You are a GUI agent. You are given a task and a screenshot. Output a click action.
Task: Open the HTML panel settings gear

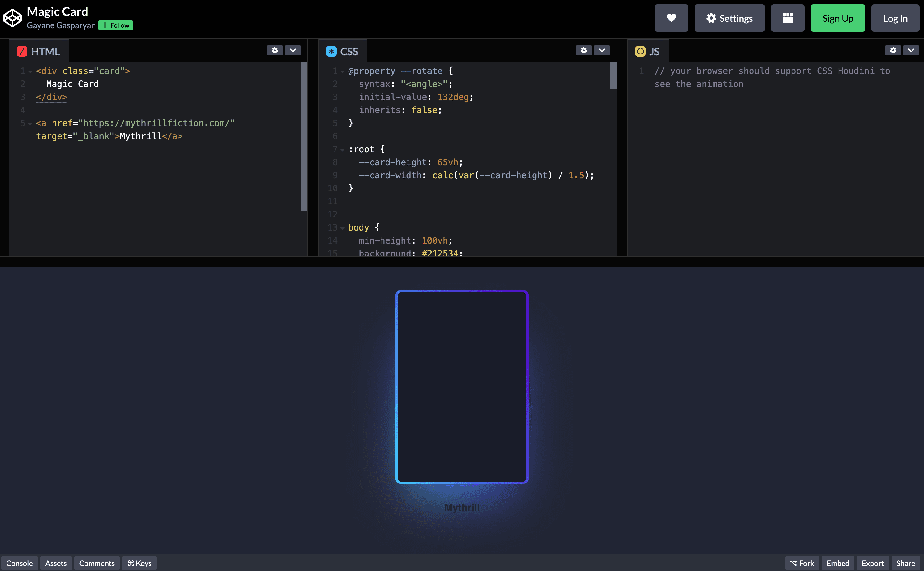(x=275, y=50)
